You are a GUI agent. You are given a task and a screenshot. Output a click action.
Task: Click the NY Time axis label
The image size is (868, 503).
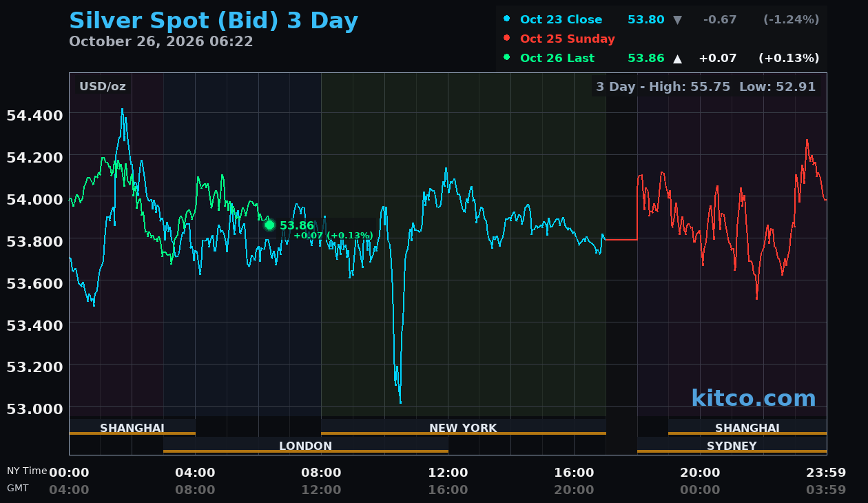point(27,471)
